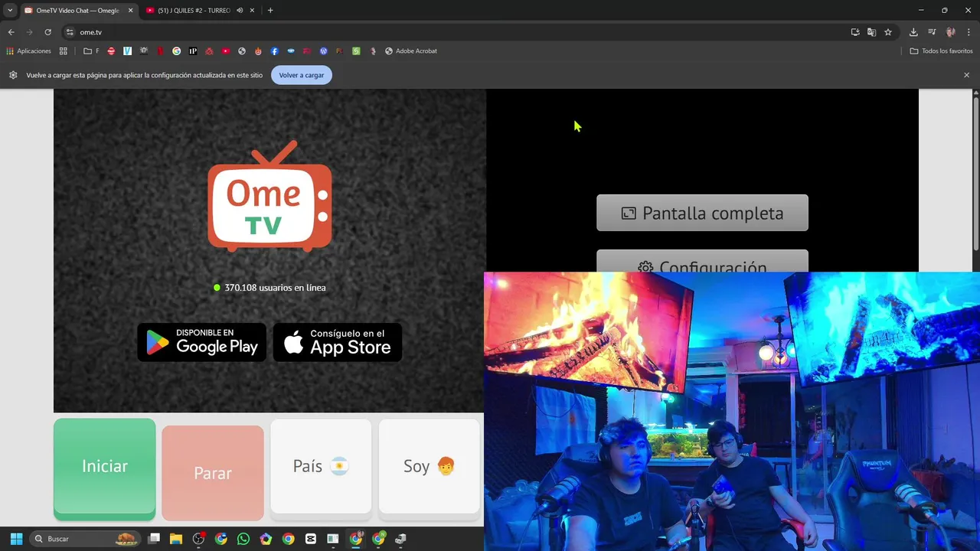Open Aplicaciones bookmark shortcut

pos(28,51)
